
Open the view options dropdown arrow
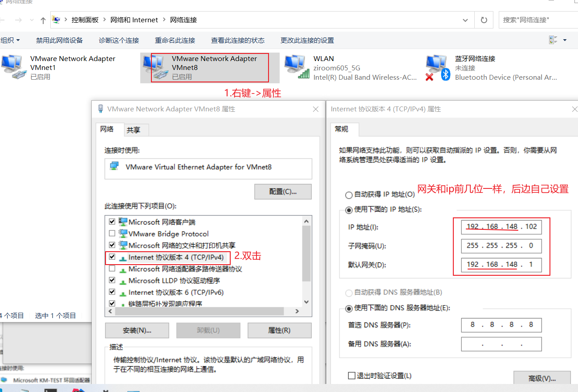point(565,40)
